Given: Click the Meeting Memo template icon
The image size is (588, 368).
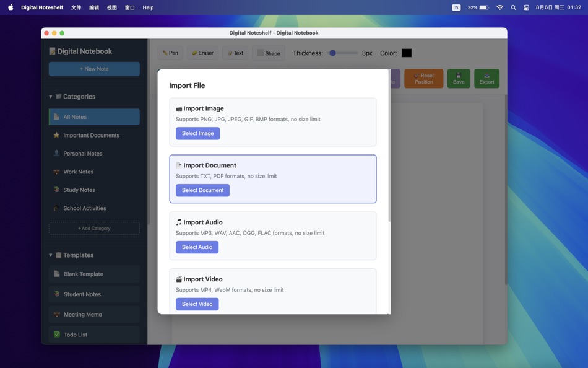Looking at the screenshot, I should (x=56, y=314).
